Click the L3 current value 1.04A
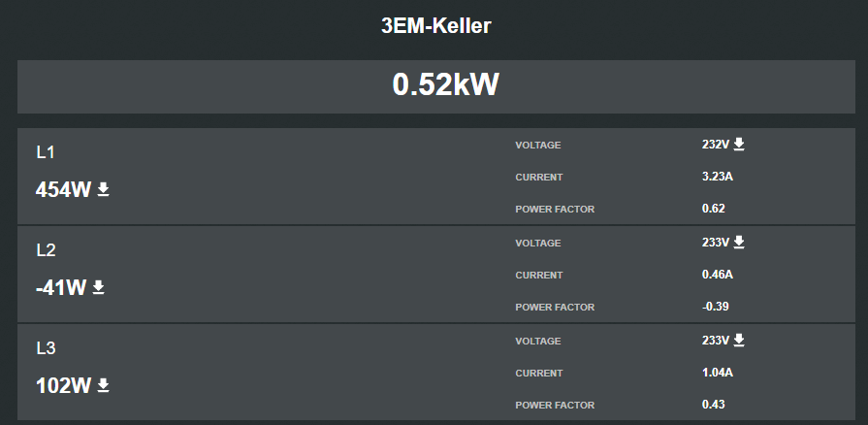The width and height of the screenshot is (868, 425). (718, 373)
